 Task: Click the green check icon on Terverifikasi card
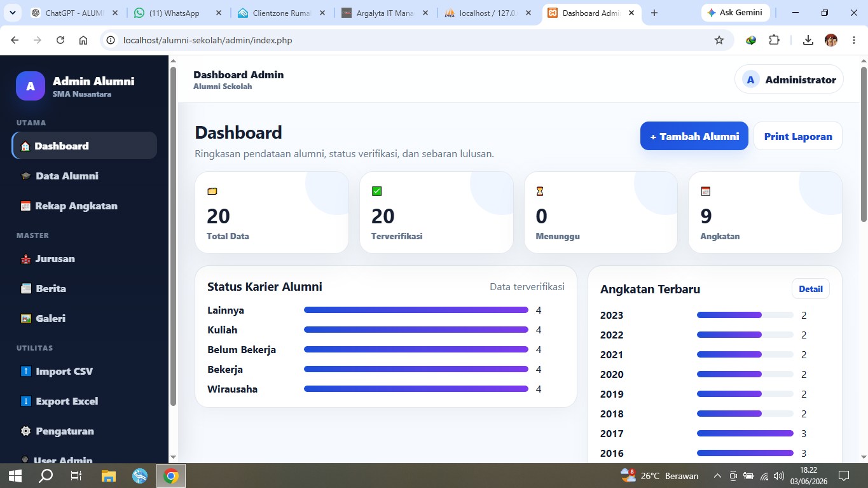(x=376, y=191)
